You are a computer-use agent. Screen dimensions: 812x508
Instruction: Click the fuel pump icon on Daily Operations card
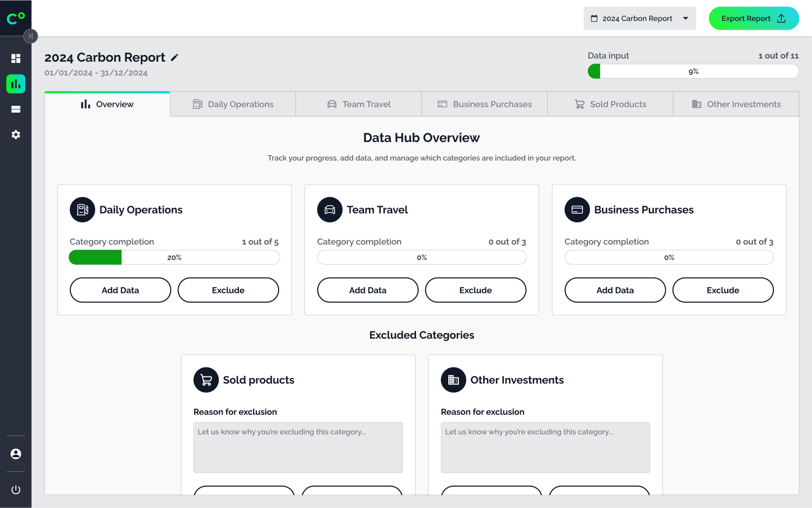click(82, 209)
